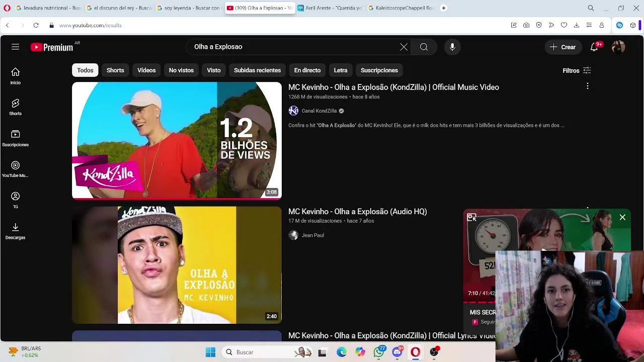644x362 pixels.
Task: Go back in browser history
Action: (7, 25)
